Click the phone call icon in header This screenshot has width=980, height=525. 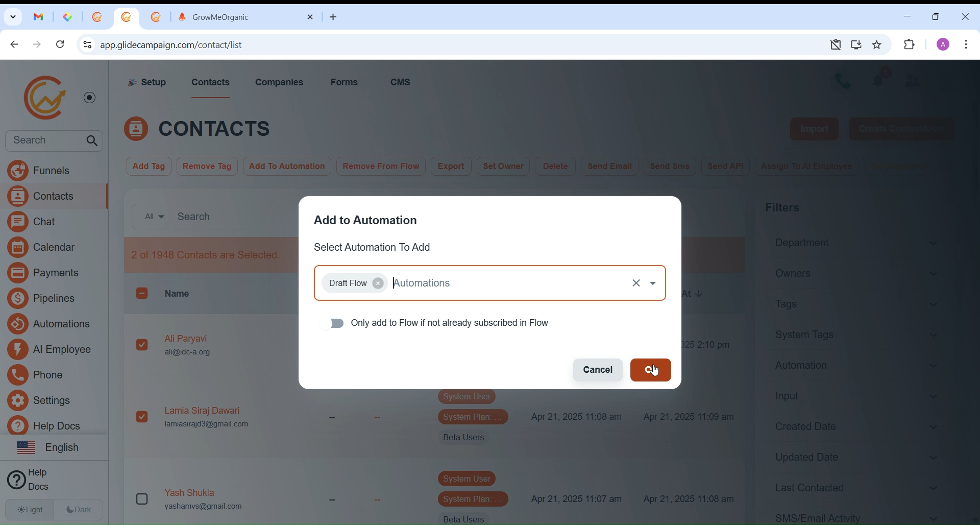click(x=842, y=81)
